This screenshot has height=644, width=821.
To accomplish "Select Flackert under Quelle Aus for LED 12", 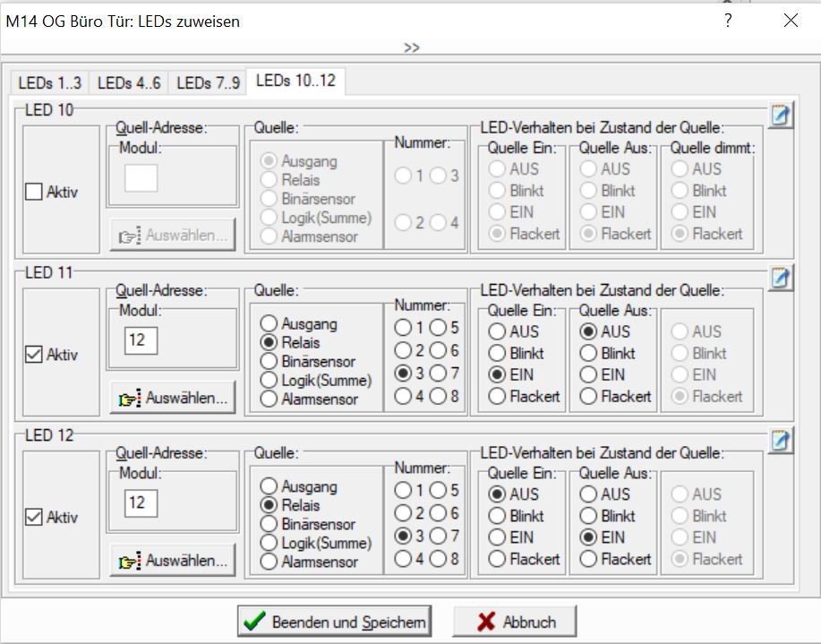I will [x=588, y=559].
